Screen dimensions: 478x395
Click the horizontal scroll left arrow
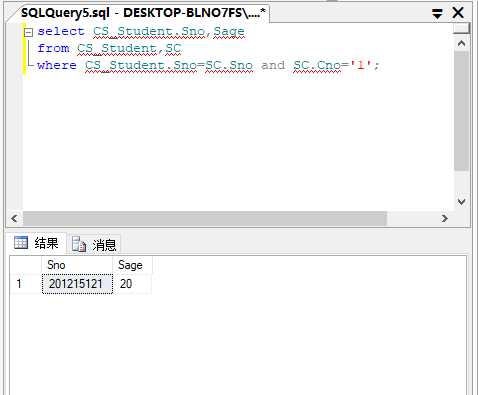click(x=14, y=219)
